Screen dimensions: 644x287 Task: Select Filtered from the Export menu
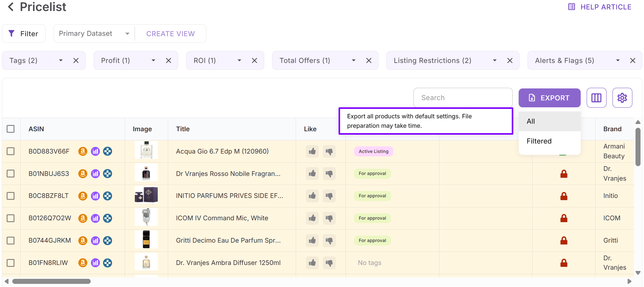539,141
